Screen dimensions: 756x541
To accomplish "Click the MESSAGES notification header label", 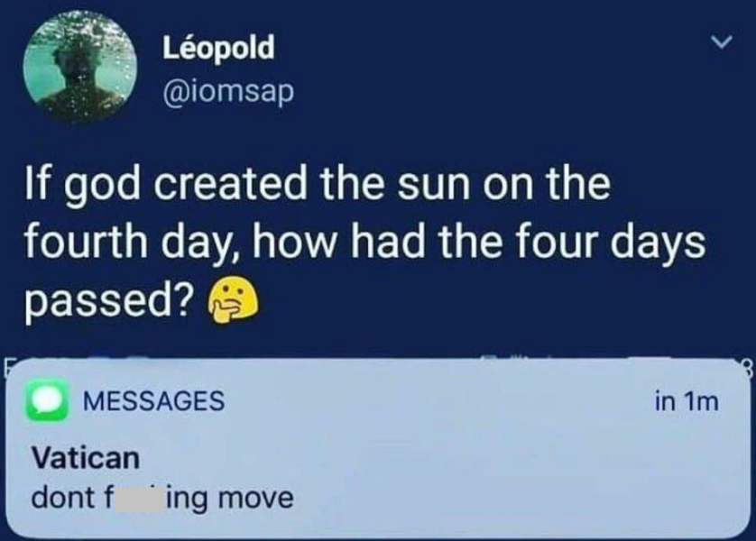I will pos(152,400).
